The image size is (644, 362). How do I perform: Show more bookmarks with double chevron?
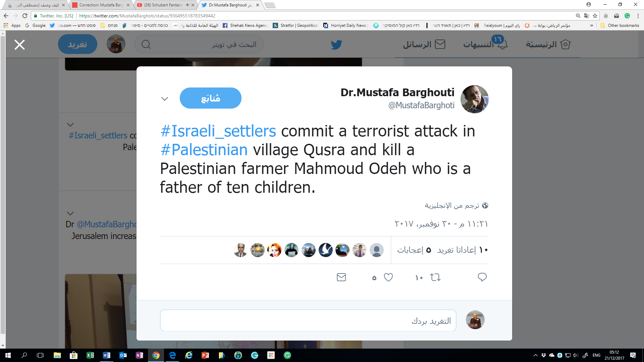tap(592, 25)
